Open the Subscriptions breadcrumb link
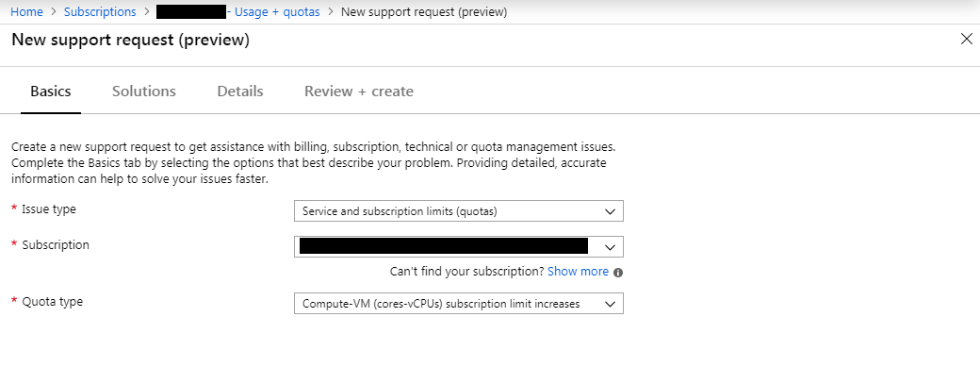980x367 pixels. point(100,12)
